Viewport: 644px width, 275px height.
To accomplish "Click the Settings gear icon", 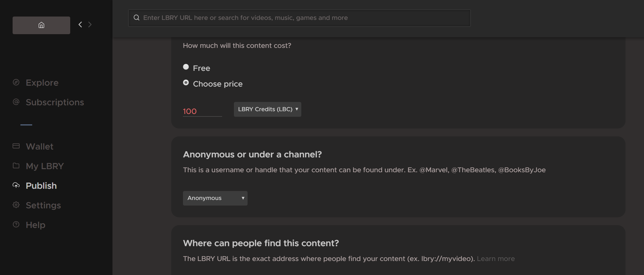I will pyautogui.click(x=16, y=205).
